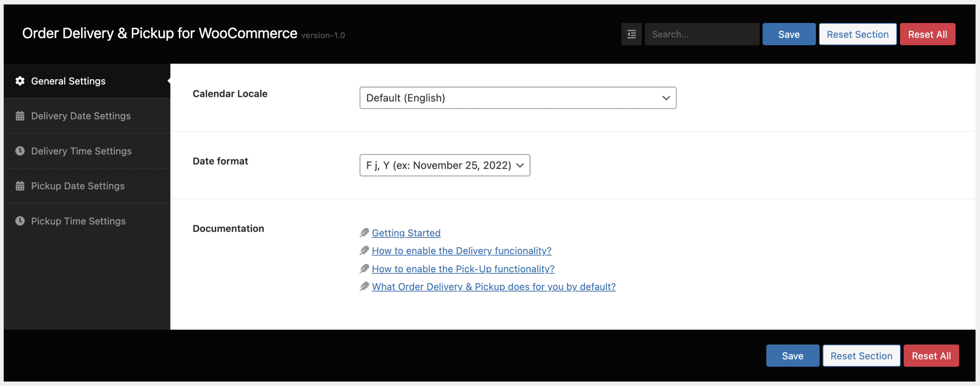The width and height of the screenshot is (980, 386).
Task: Click the Pickup Time Settings clock icon
Action: click(20, 221)
